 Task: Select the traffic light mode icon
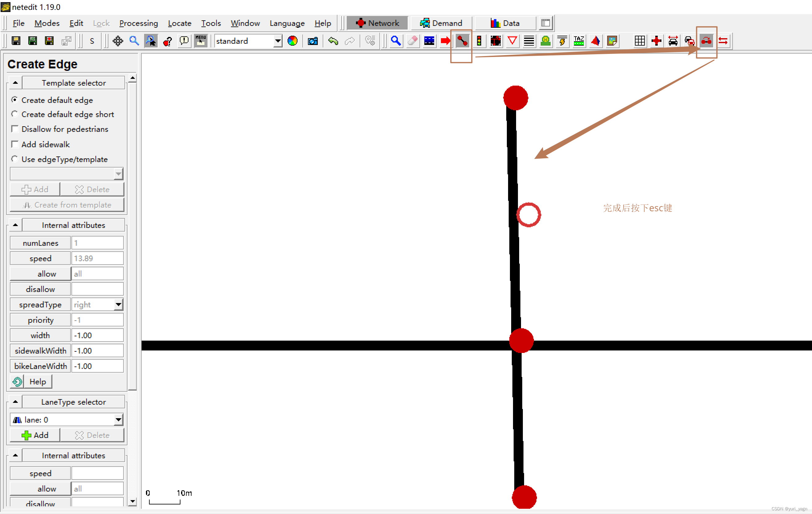pos(479,41)
